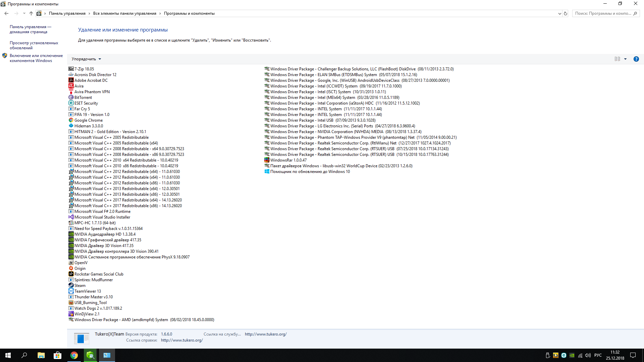This screenshot has width=644, height=362.
Task: Click Все элементы панели управления breadcrumb
Action: (125, 13)
